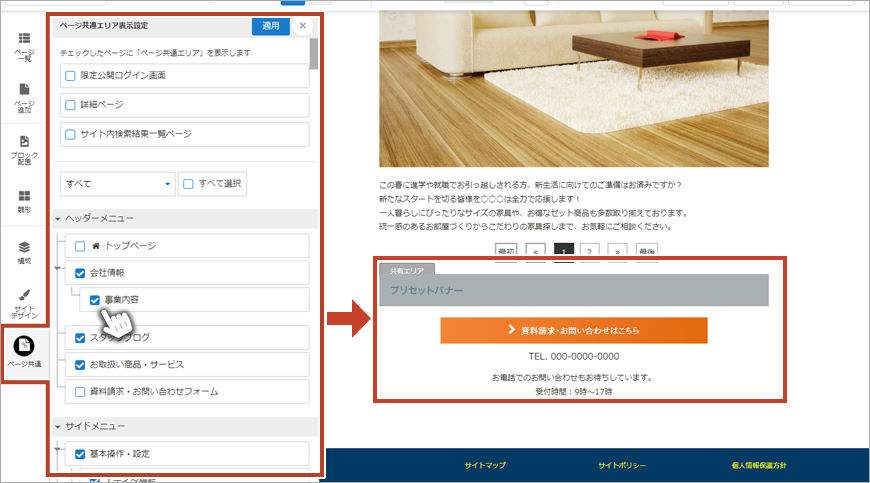The height and width of the screenshot is (483, 870).
Task: Enable the トップページ checkbox
Action: coord(81,245)
